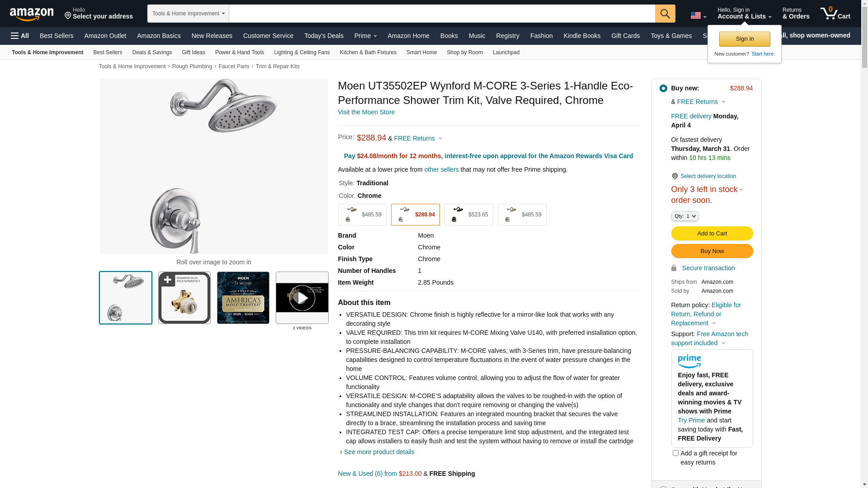Click the Select delivery location pin
Viewport: 868px width, 488px height.
(x=675, y=176)
